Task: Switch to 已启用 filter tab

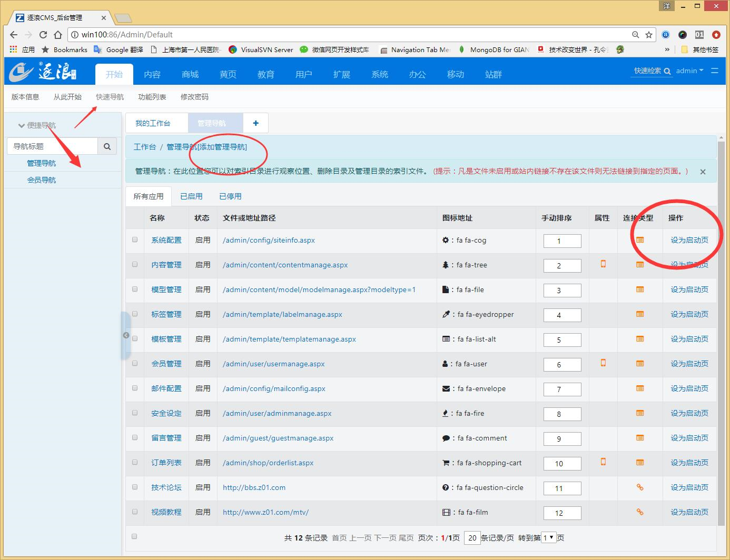Action: pyautogui.click(x=191, y=196)
